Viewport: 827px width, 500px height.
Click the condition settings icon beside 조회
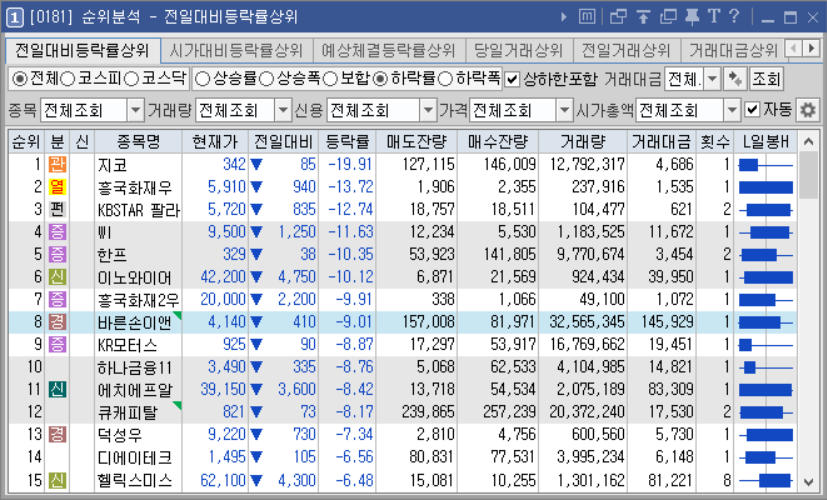735,80
